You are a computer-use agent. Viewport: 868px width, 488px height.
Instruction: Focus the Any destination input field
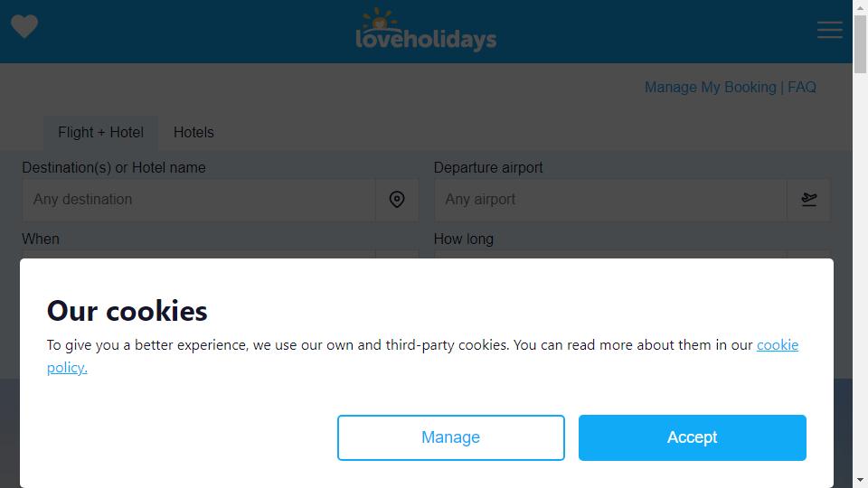pyautogui.click(x=199, y=199)
